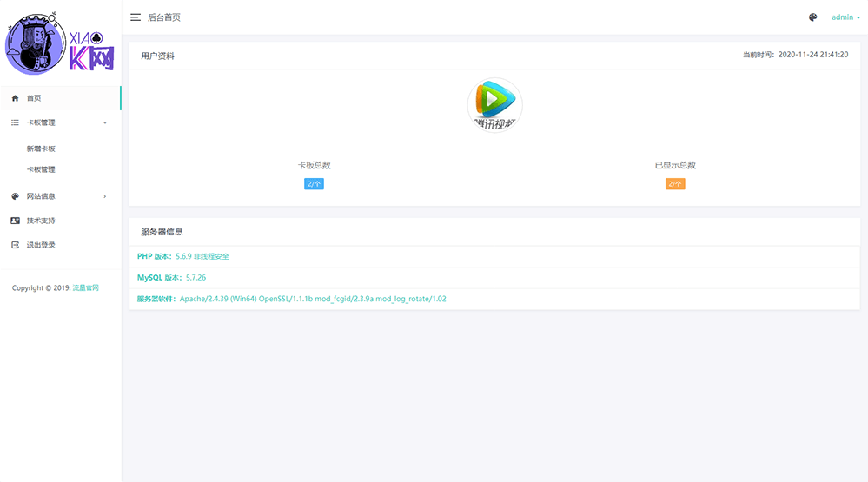Click the home icon next to 首页

[x=15, y=98]
